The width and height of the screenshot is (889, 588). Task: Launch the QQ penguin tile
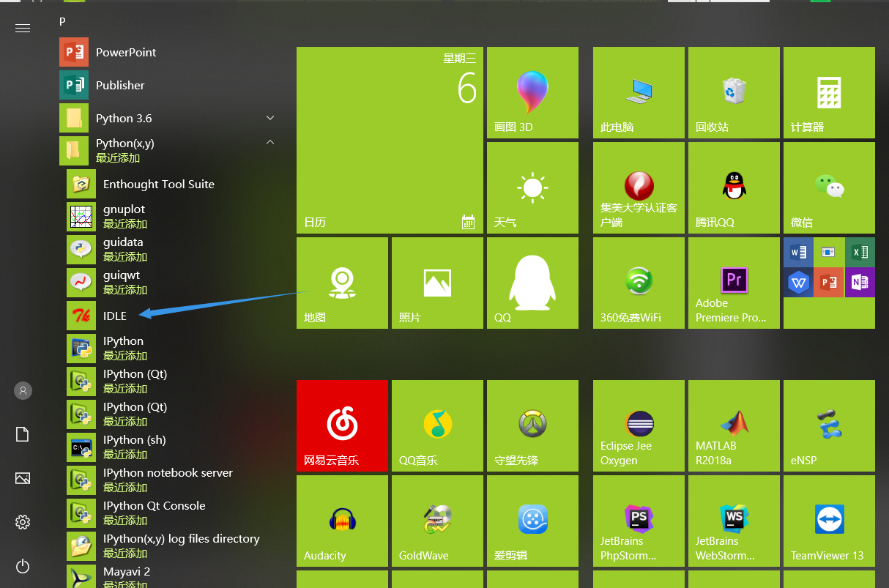[x=532, y=283]
